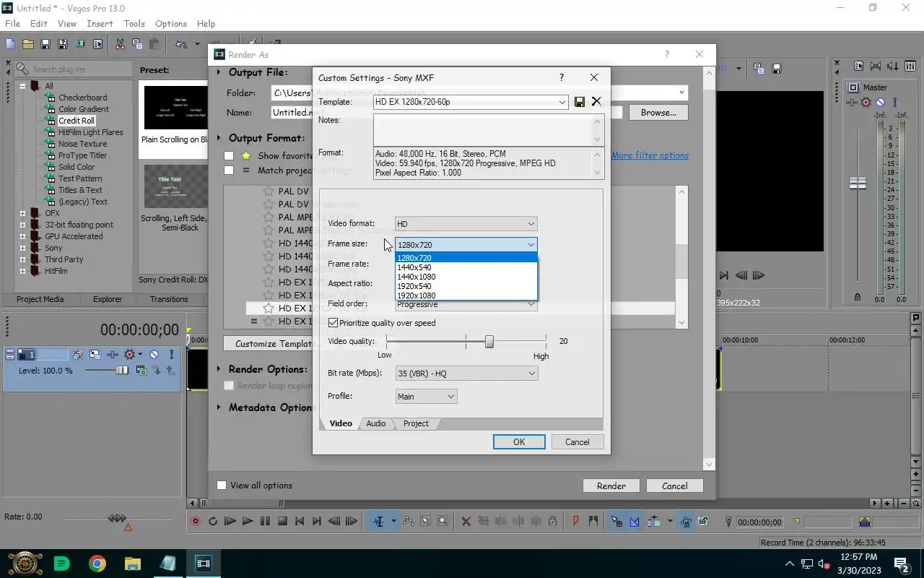Adjust the Video quality slider handle
924x578 pixels.
point(489,341)
